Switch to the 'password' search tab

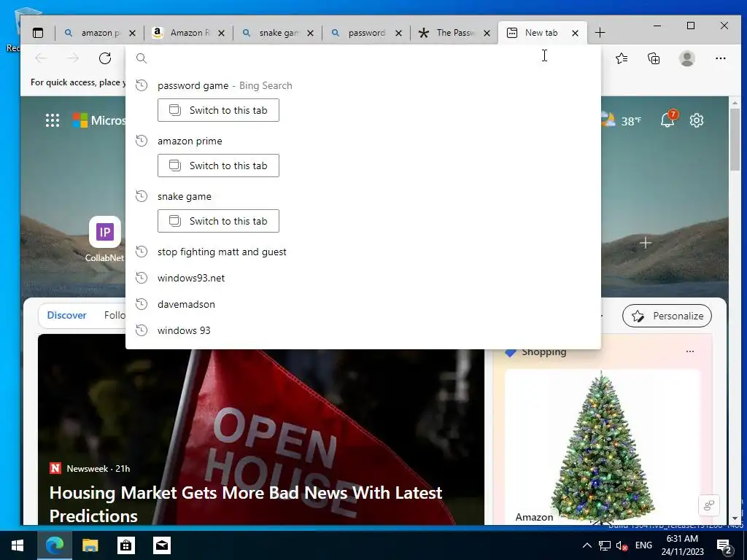[365, 33]
